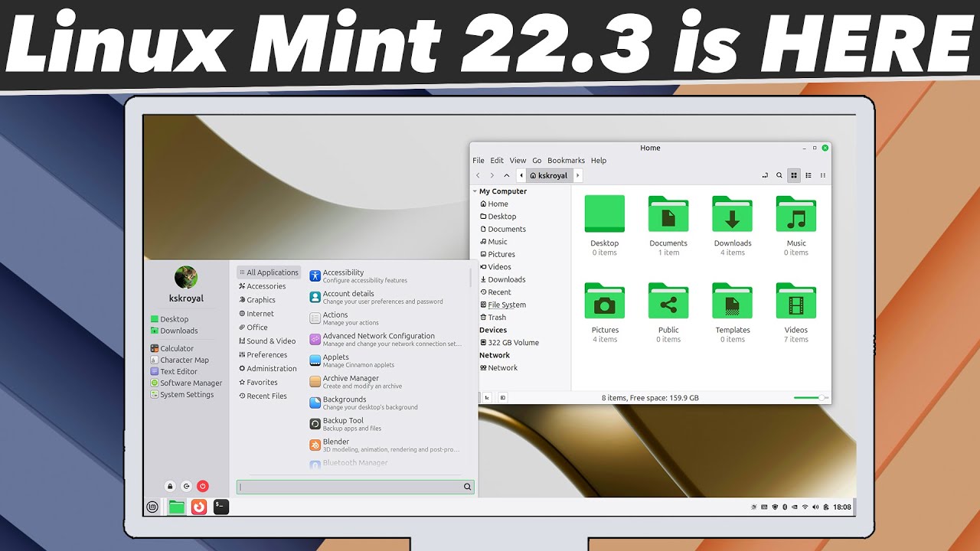
Task: Open Terminal from the panel
Action: pos(221,507)
